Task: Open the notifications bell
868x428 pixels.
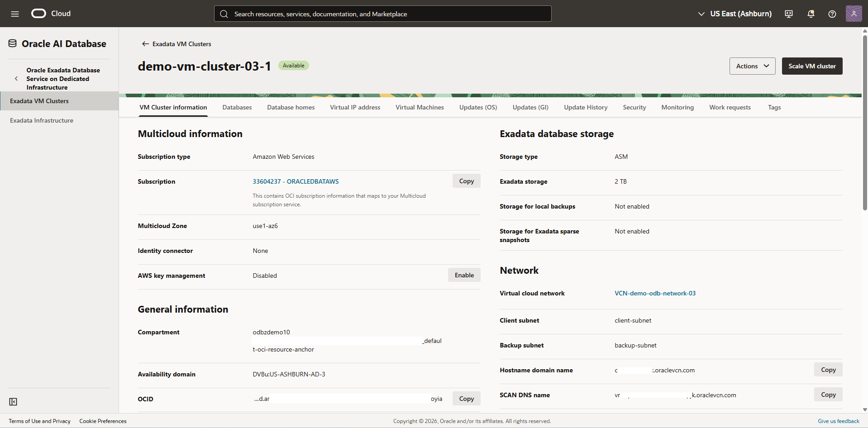Action: coord(811,14)
